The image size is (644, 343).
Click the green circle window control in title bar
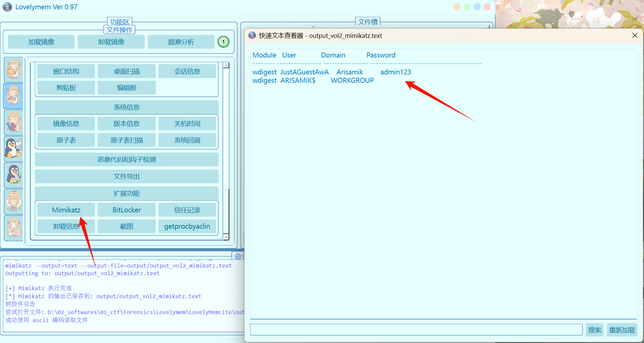(x=467, y=7)
